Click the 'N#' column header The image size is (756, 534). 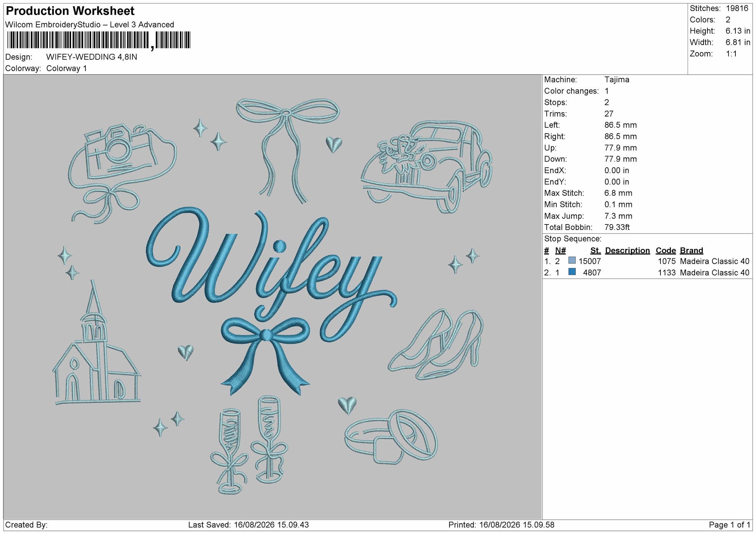(560, 250)
